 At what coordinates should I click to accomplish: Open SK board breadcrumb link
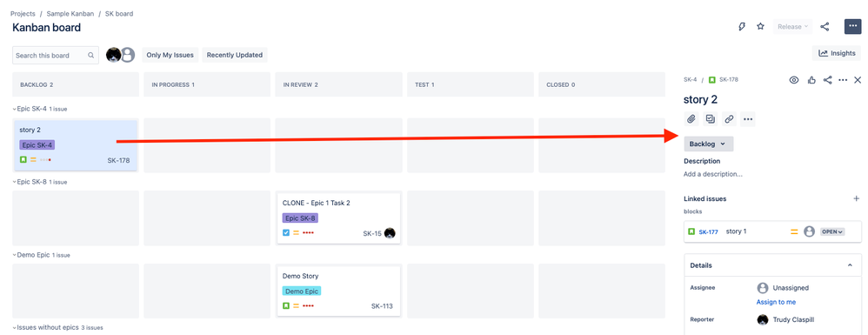pos(119,14)
